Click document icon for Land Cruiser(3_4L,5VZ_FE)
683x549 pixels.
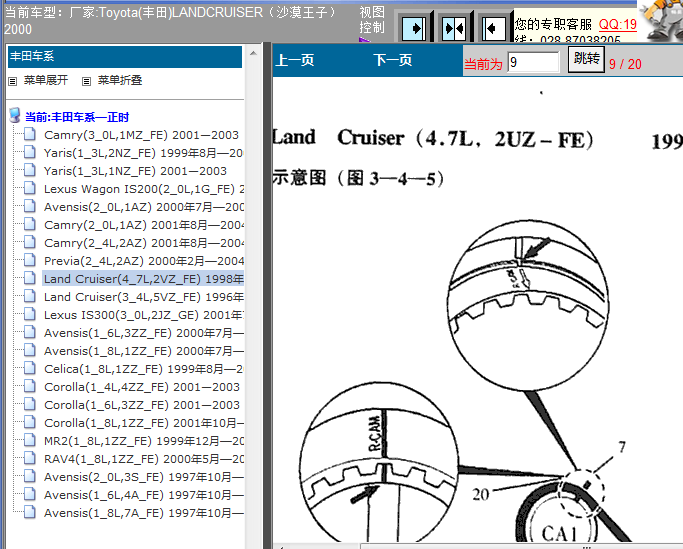tap(30, 295)
